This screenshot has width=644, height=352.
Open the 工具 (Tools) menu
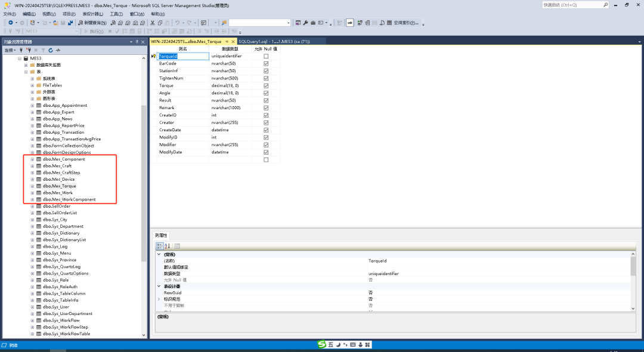(x=116, y=13)
